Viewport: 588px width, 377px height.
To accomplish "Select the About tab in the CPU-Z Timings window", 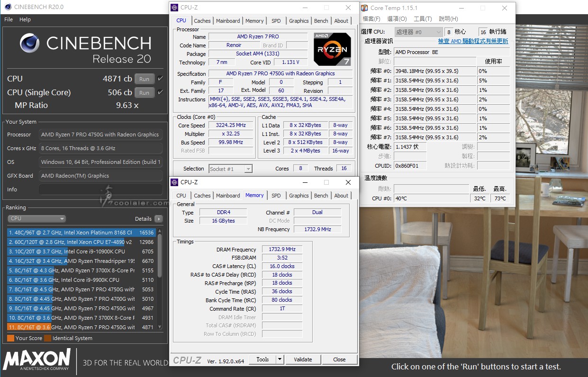I will coord(341,196).
